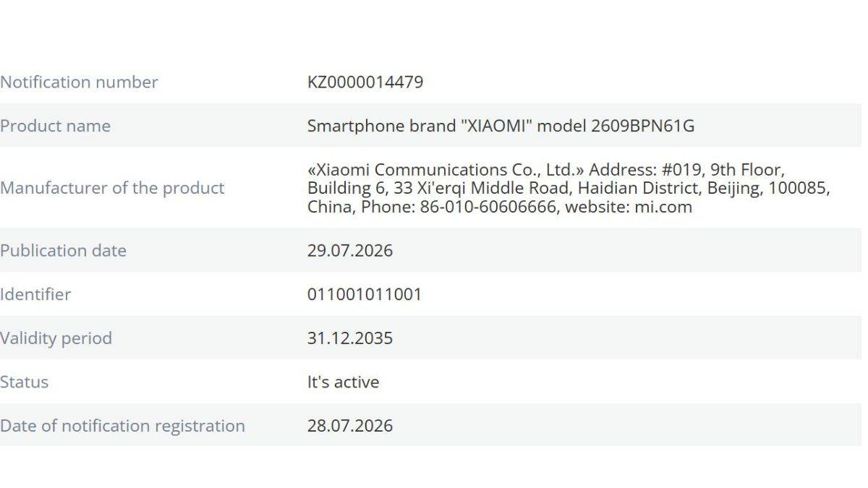
Task: Click the model number 2609BPN61G
Action: click(642, 126)
